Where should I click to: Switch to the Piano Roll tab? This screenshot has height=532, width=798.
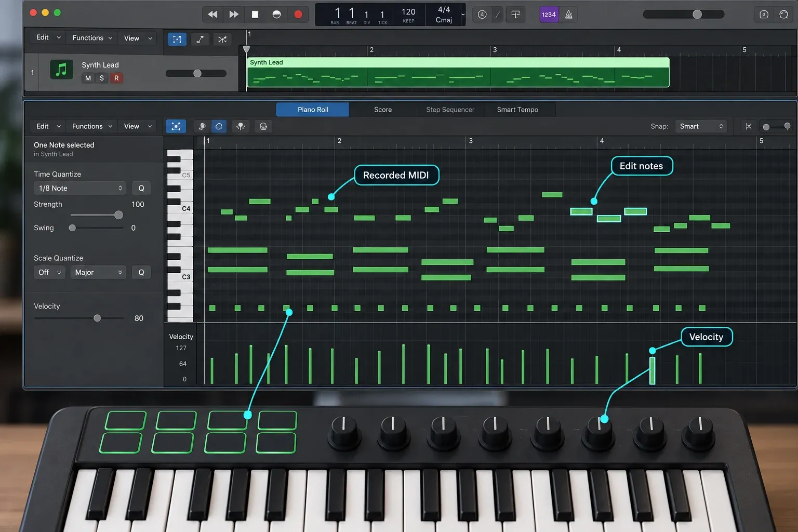[313, 110]
